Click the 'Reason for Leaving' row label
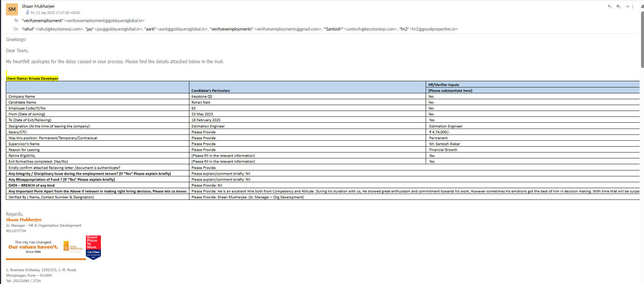 tap(24, 150)
